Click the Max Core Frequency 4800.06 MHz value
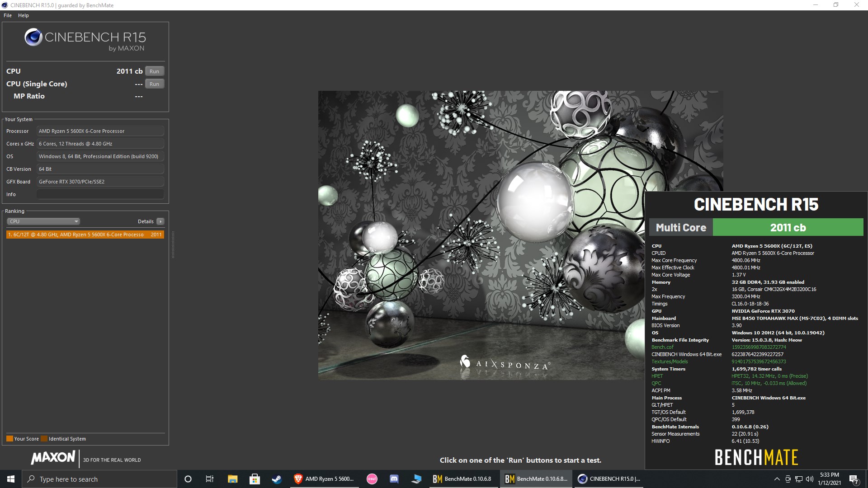This screenshot has width=868, height=488. 746,260
